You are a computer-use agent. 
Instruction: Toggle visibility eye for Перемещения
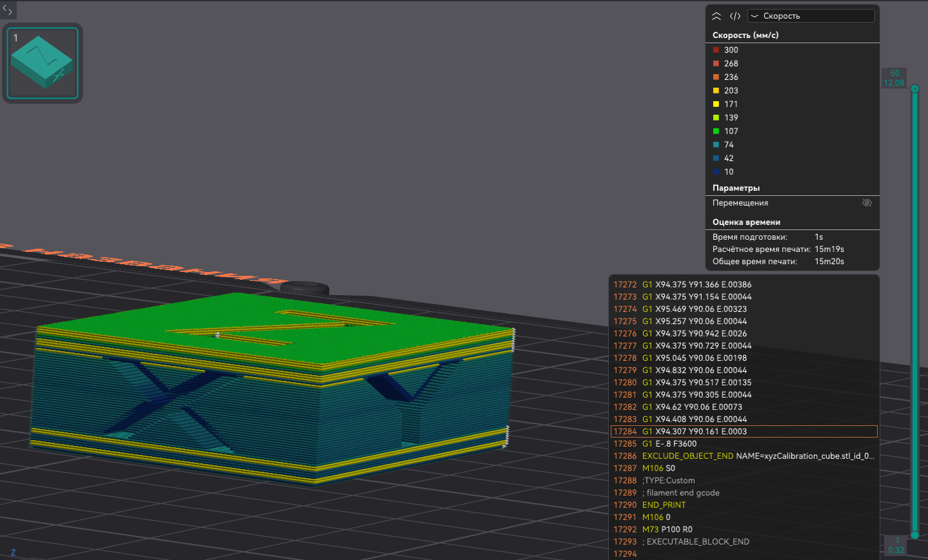867,203
